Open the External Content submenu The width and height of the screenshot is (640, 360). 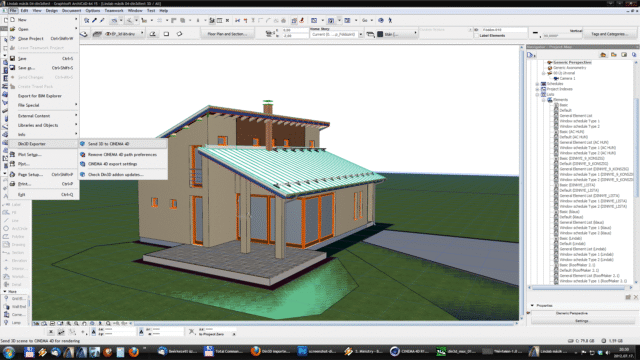coord(43,116)
